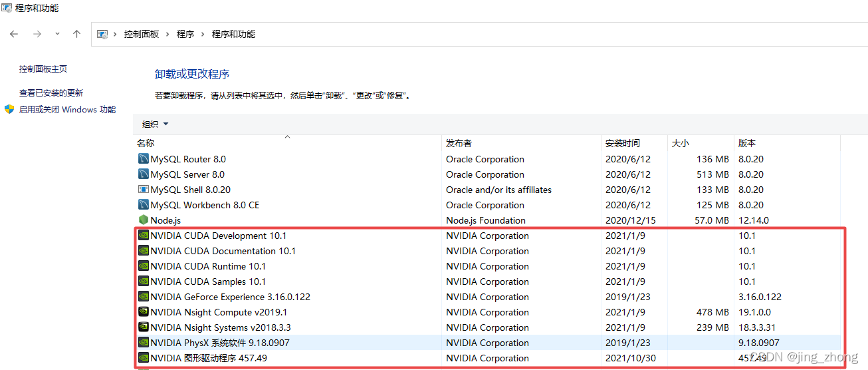
Task: Select NVIDIA PhysX 系统软件 9.18.0907 entry
Action: click(220, 343)
